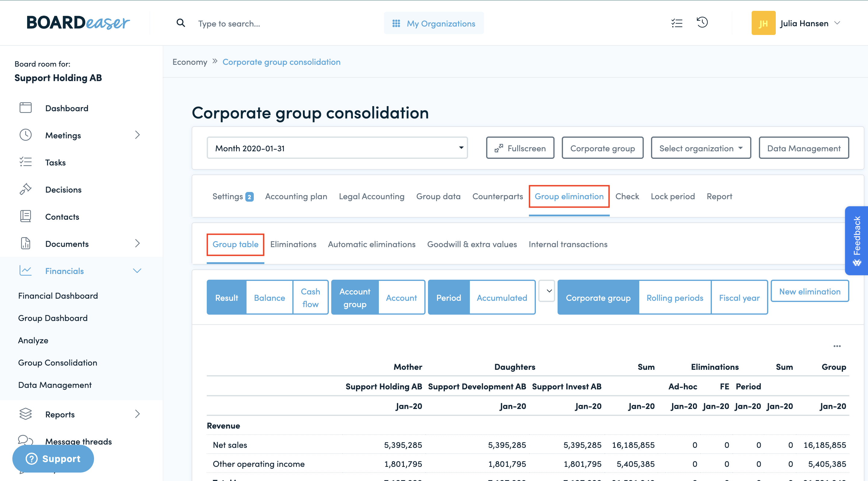Expand the Meetings sidebar chevron

137,135
